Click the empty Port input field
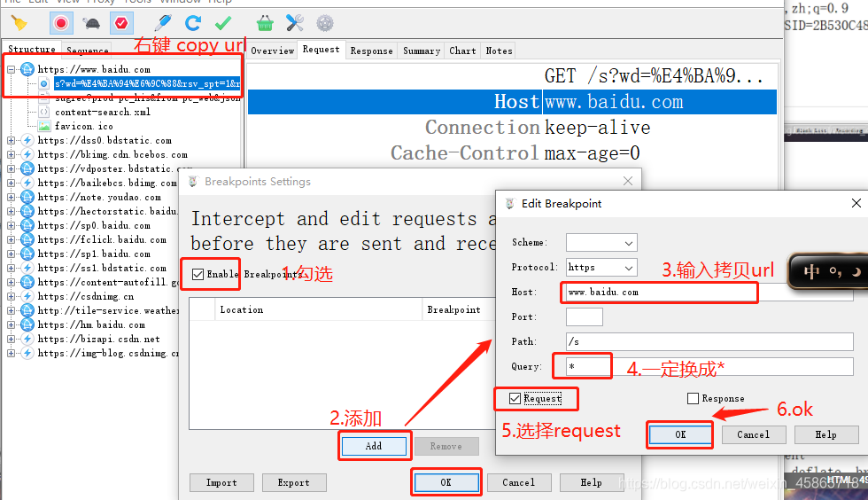 (x=584, y=317)
